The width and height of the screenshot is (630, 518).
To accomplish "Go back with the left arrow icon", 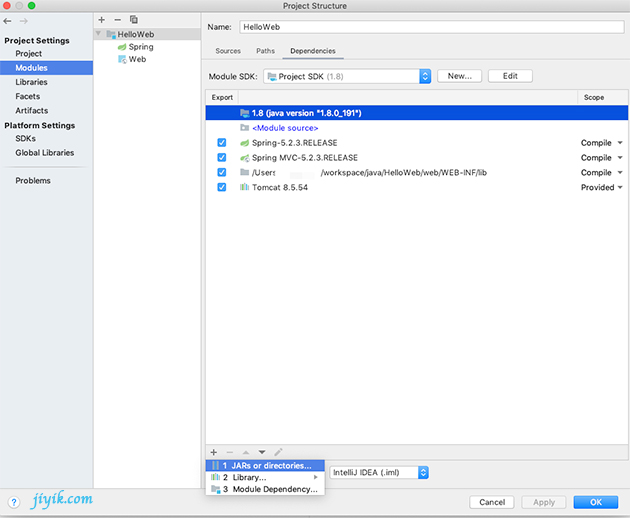I will [7, 21].
